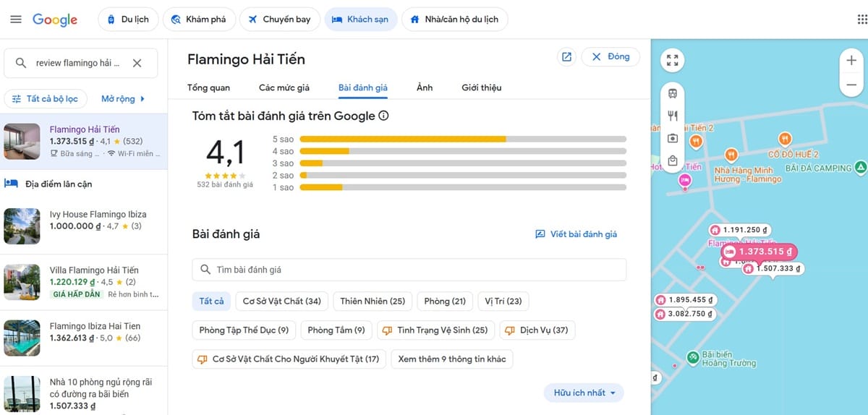Toggle fullscreen map view

tap(673, 60)
